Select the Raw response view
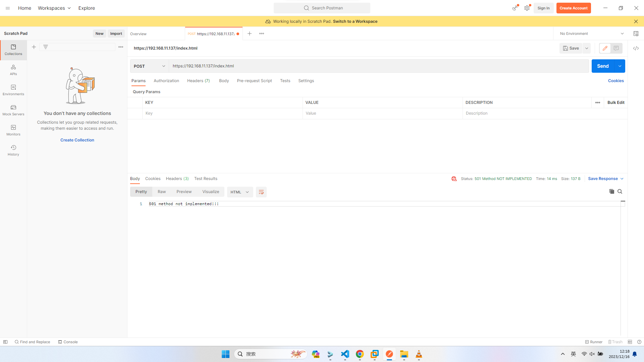The width and height of the screenshot is (644, 362). click(x=162, y=192)
